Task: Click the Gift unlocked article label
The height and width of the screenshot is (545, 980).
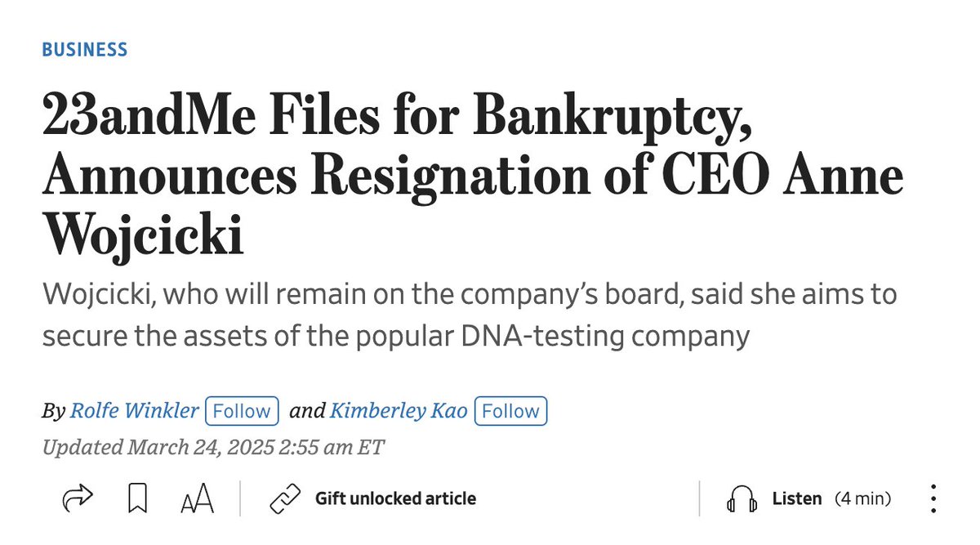Action: [395, 498]
